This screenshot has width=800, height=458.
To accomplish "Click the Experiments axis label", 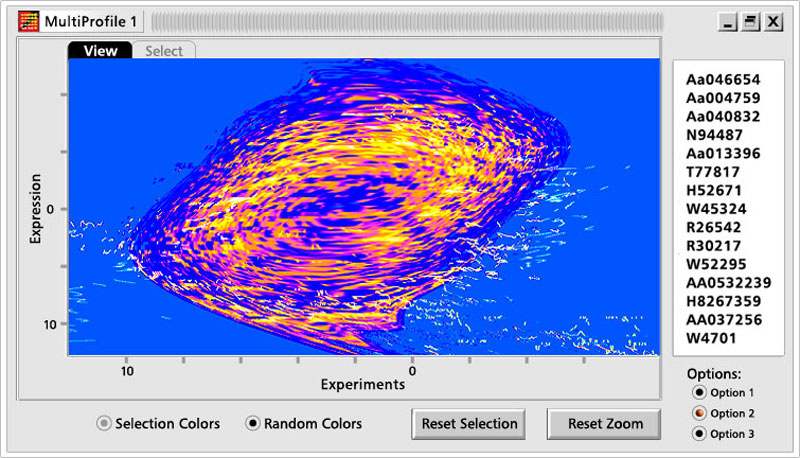I will 363,384.
